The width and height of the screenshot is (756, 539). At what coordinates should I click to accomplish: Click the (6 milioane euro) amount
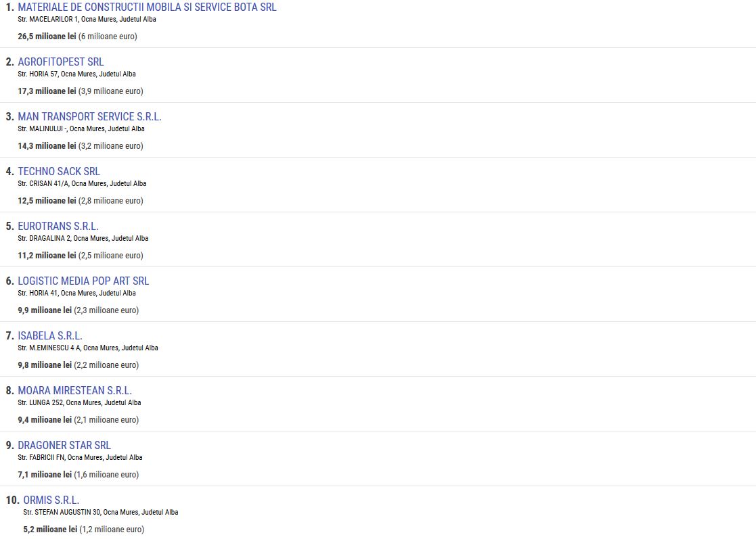coord(108,37)
